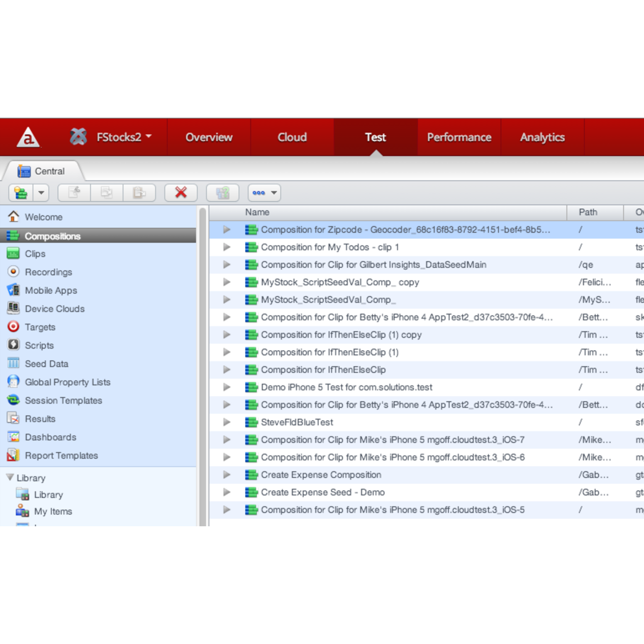Select the red X delete toolbar icon

tap(181, 193)
